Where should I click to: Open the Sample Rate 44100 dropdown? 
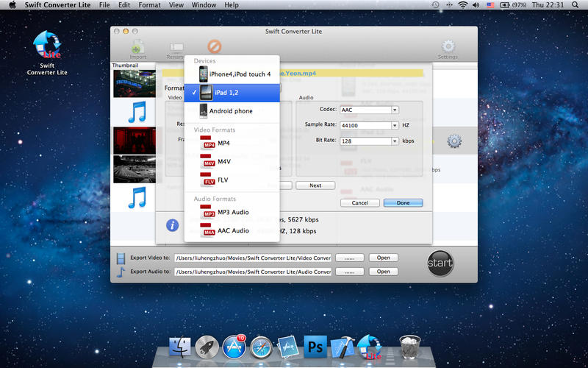pos(395,125)
